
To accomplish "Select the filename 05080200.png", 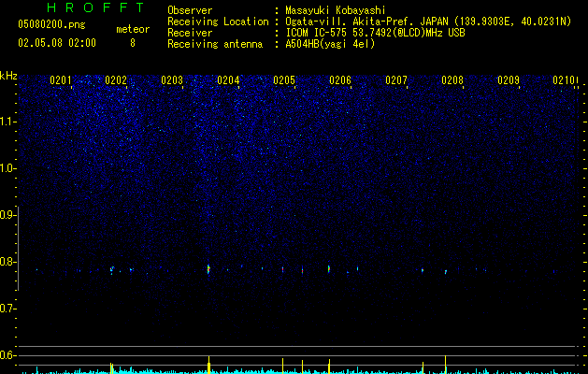I will (51, 24).
